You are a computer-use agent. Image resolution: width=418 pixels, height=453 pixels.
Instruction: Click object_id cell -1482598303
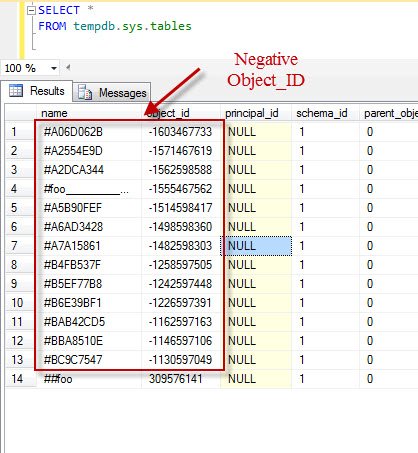pyautogui.click(x=181, y=246)
